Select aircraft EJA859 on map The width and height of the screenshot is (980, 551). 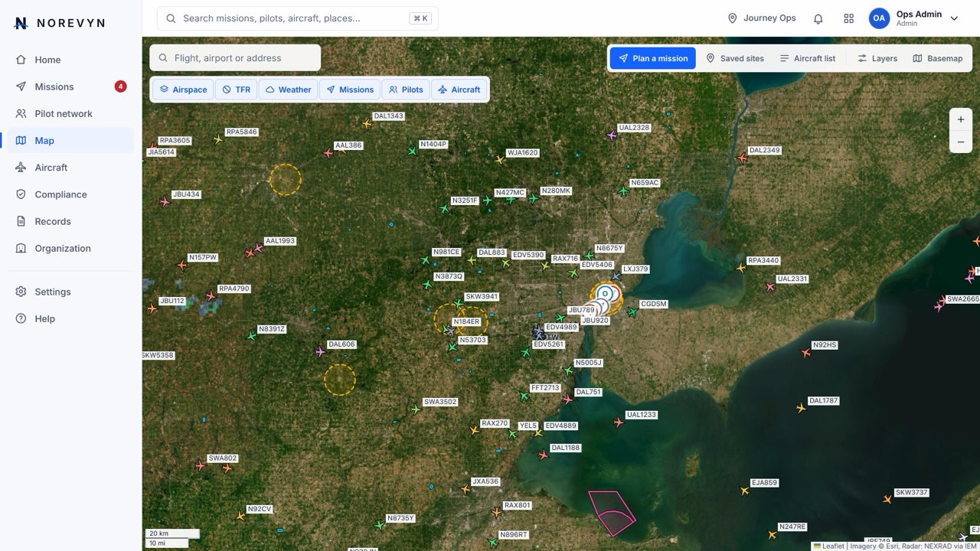pos(744,491)
